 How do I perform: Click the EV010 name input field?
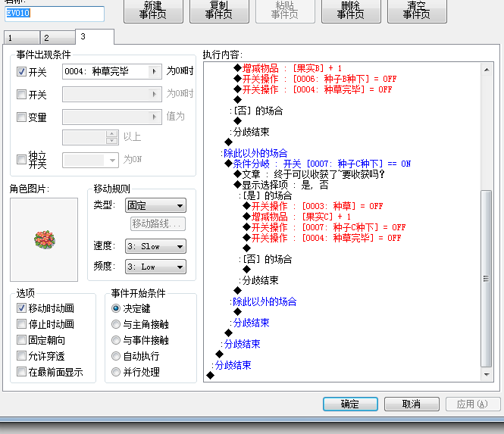(x=55, y=14)
